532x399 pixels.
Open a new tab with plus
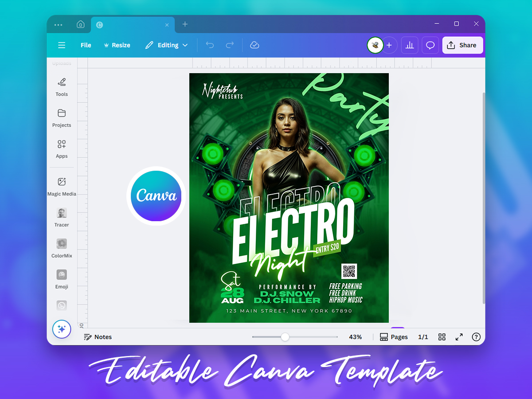pos(185,24)
